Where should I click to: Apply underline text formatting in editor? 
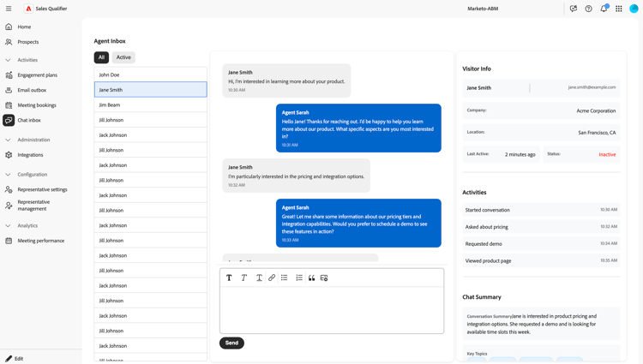click(x=259, y=278)
